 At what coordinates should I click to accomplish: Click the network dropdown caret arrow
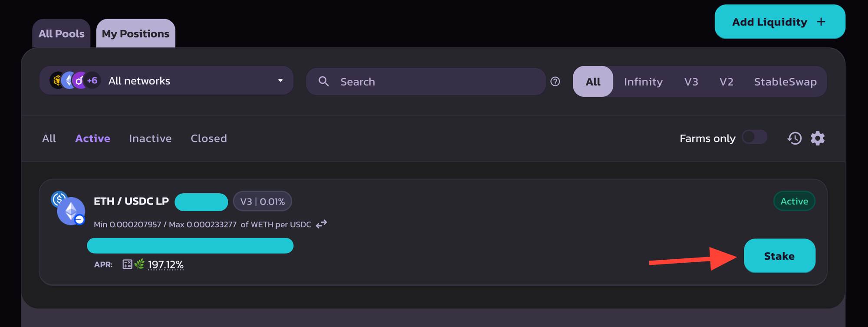point(280,81)
